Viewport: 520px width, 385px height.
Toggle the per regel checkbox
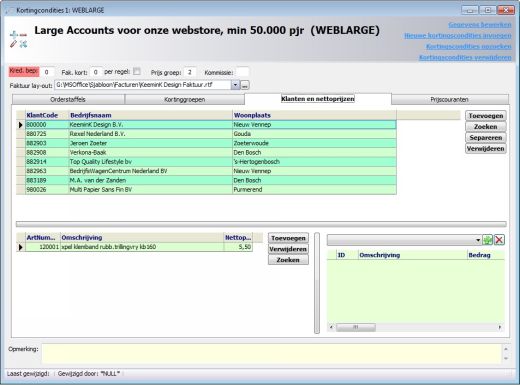(136, 71)
